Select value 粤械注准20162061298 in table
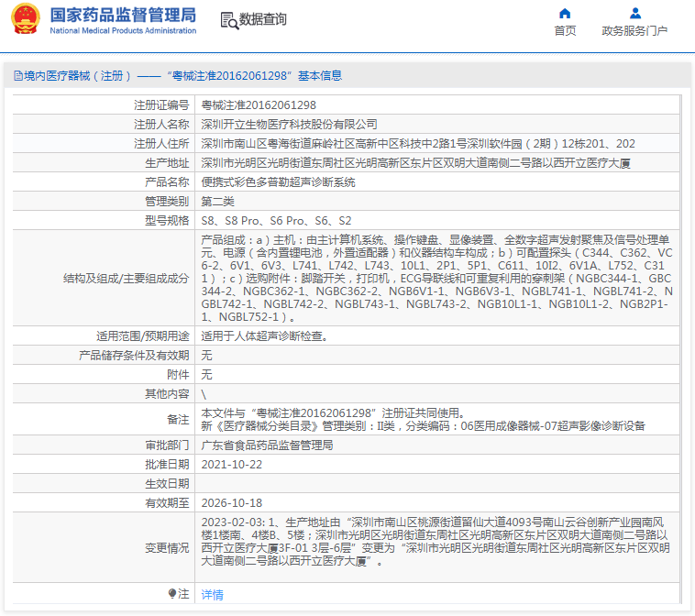The width and height of the screenshot is (695, 616). tap(259, 105)
